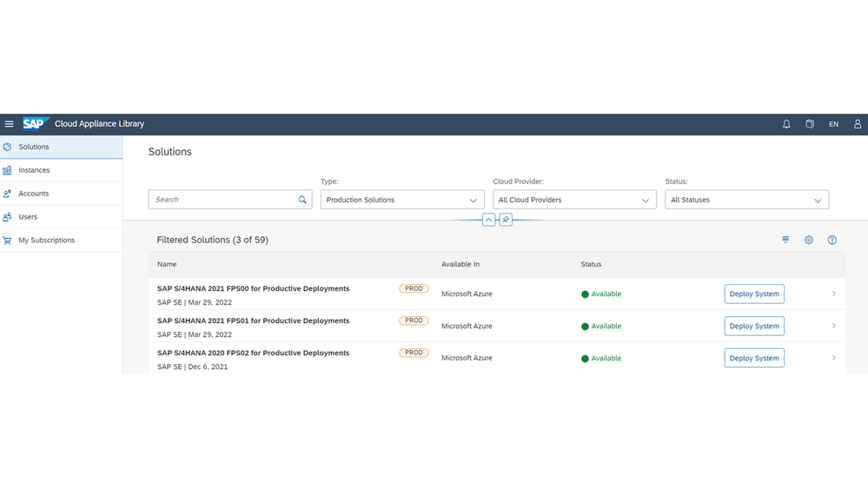868x488 pixels.
Task: Open SAP S/4HANA 2021 FPS01 solution name
Action: pos(253,320)
